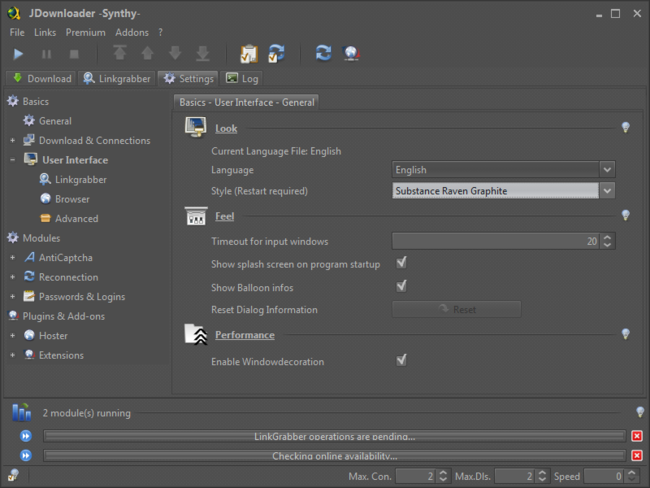Click the Look section heading link
The width and height of the screenshot is (650, 488).
click(x=226, y=129)
